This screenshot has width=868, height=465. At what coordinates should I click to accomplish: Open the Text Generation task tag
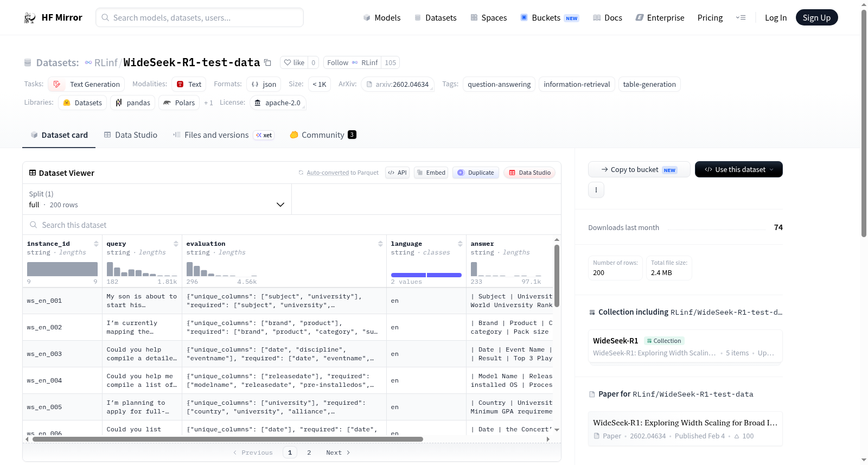86,84
